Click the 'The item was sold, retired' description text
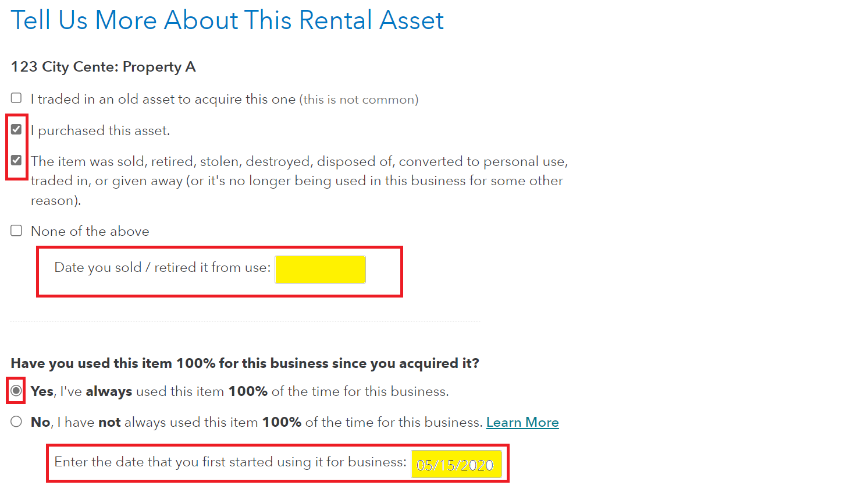 click(x=299, y=180)
